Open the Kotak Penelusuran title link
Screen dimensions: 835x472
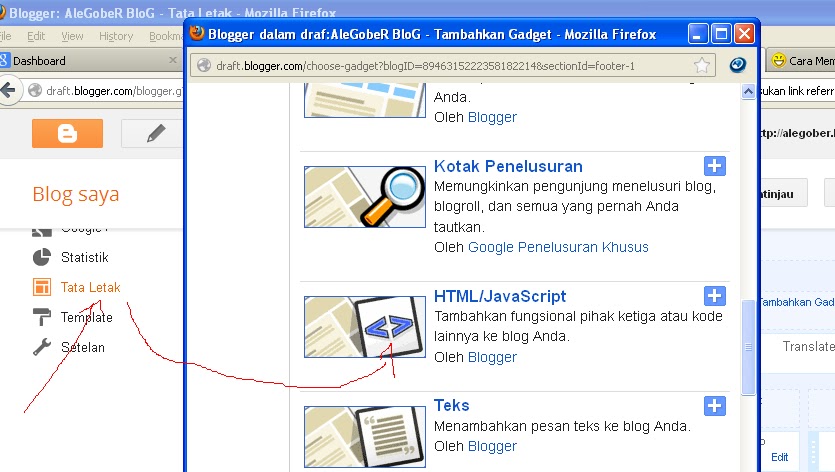508,166
